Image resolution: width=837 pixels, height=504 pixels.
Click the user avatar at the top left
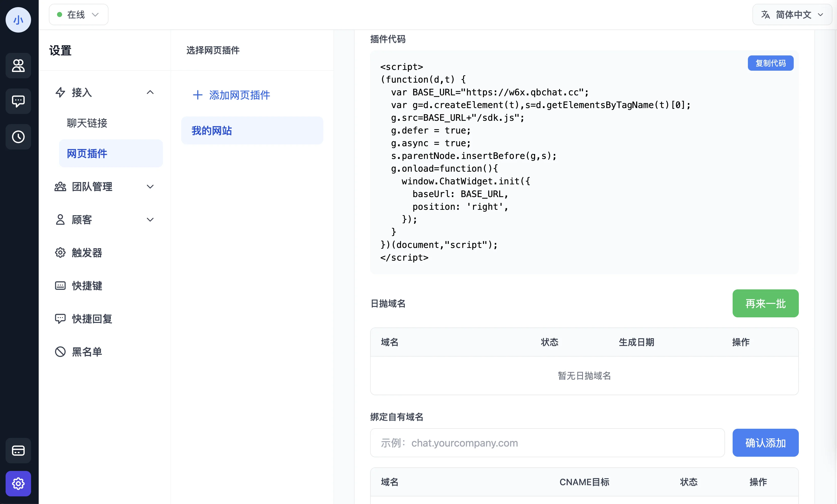click(x=18, y=20)
